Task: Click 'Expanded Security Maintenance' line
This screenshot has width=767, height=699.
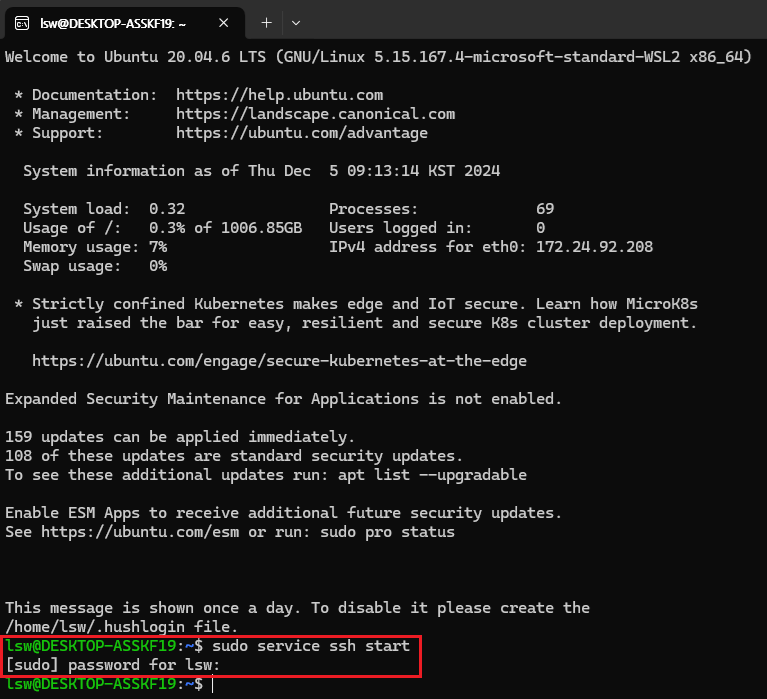Action: click(x=283, y=399)
